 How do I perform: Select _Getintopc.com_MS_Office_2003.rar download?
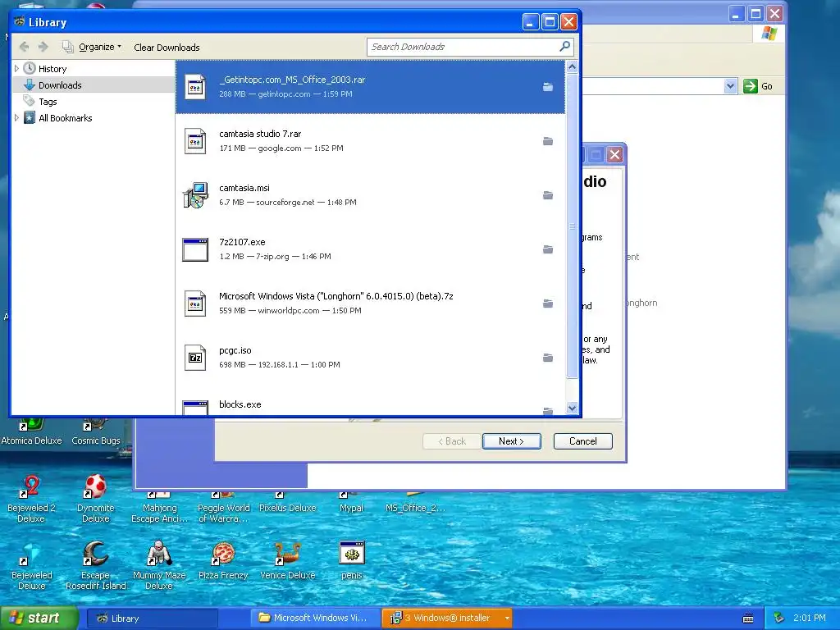coord(370,86)
